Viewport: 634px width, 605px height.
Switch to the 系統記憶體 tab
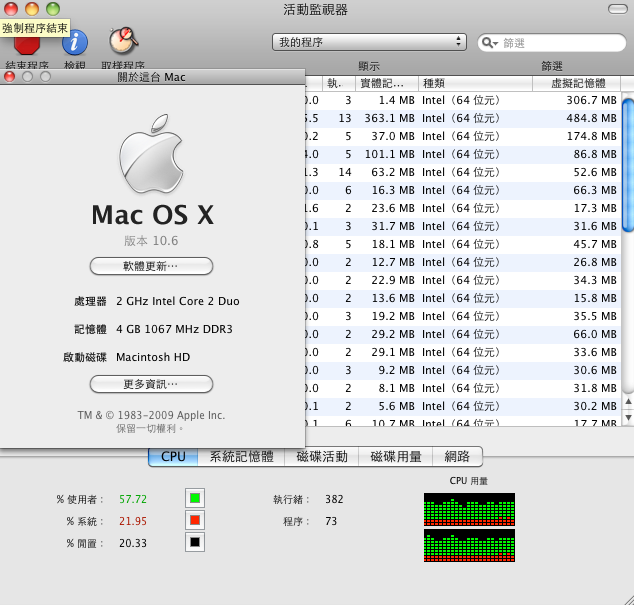coord(241,456)
